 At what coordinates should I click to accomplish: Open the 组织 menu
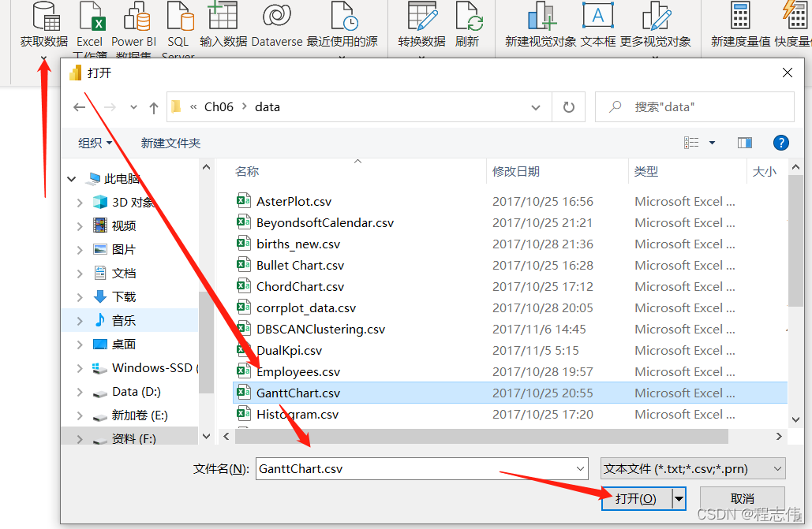pyautogui.click(x=95, y=143)
